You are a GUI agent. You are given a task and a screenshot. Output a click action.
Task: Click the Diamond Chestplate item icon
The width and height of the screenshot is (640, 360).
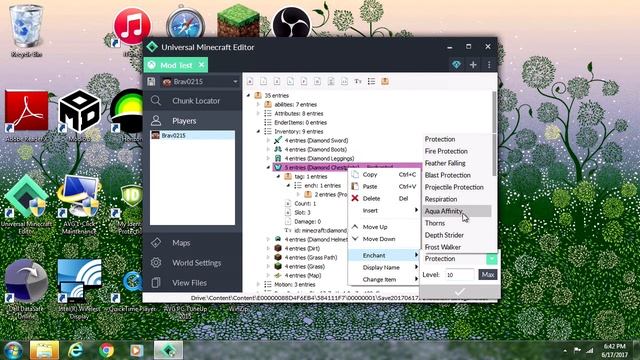[x=278, y=167]
